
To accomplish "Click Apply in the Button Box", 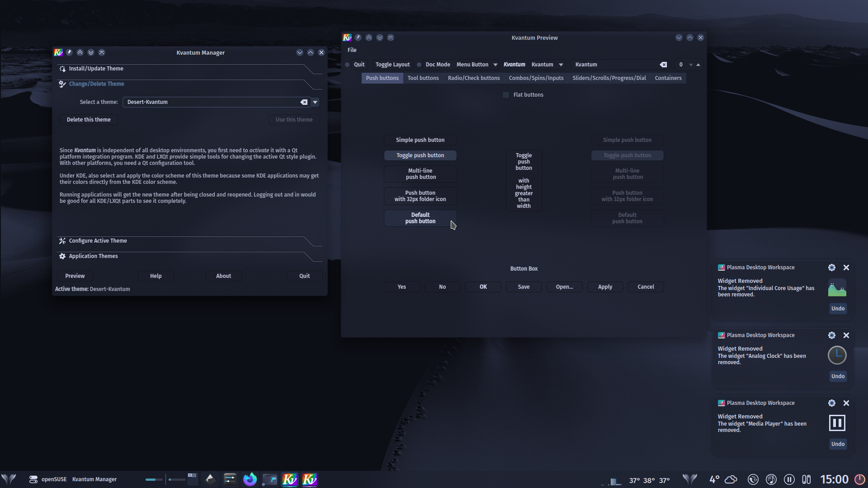I will 605,287.
